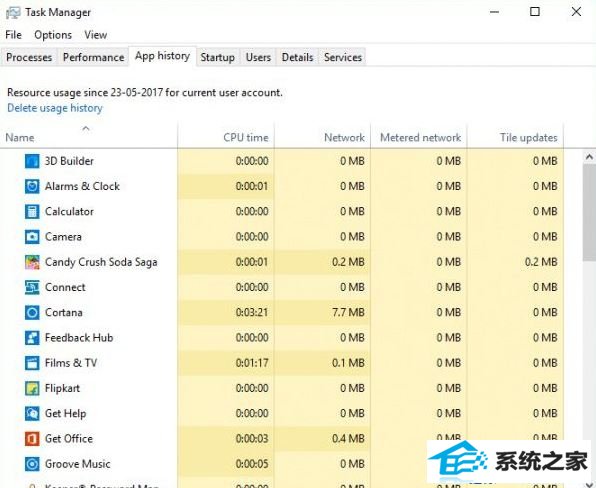Click the Get Help name text

(x=65, y=414)
